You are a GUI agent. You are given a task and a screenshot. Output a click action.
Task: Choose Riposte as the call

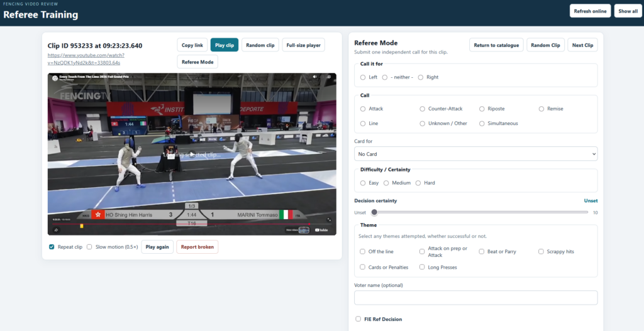click(482, 109)
